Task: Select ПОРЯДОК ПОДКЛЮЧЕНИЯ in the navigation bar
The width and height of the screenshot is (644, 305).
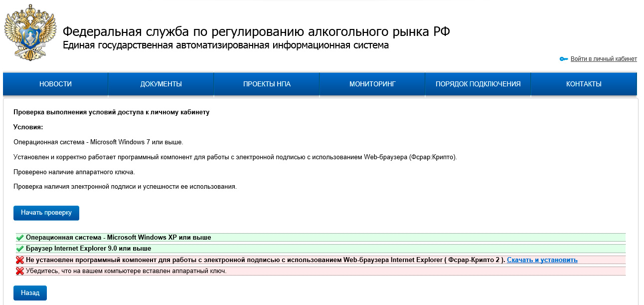Action: tap(478, 84)
